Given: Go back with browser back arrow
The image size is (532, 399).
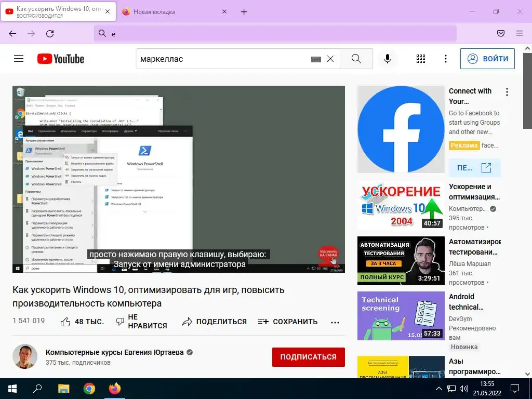Looking at the screenshot, I should pos(12,34).
